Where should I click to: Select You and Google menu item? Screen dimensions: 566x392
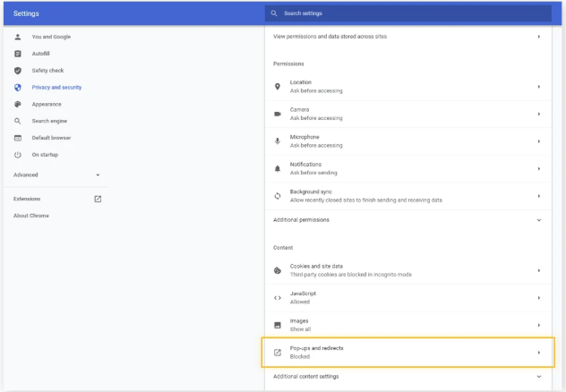click(51, 37)
